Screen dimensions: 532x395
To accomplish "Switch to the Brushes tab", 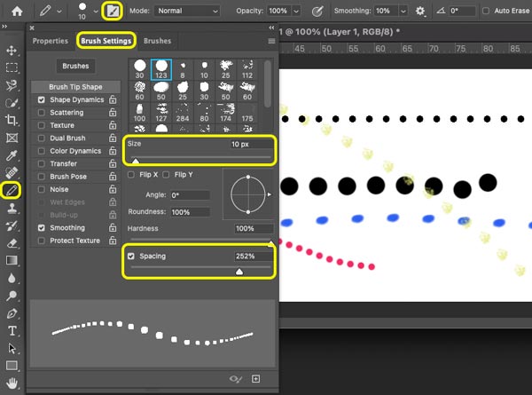I will pos(157,41).
